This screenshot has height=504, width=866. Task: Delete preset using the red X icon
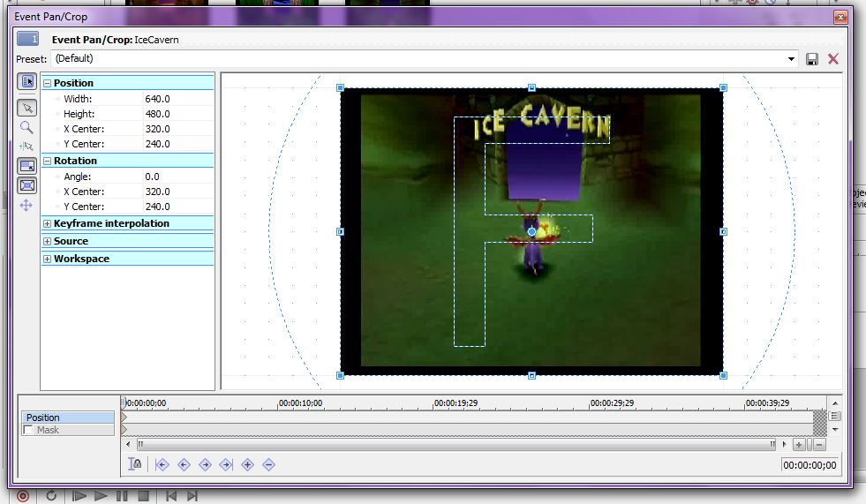[x=833, y=59]
